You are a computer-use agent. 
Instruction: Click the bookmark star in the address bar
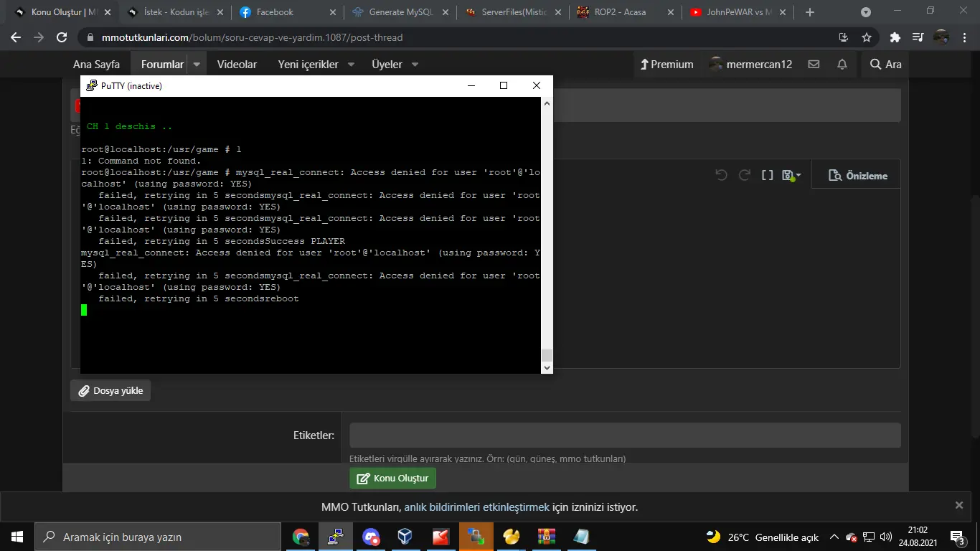point(866,37)
